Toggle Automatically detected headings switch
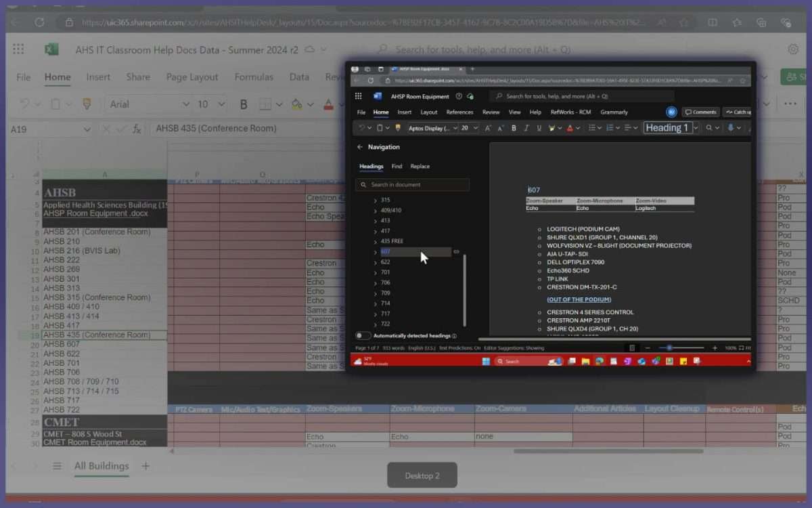The width and height of the screenshot is (812, 508). 363,335
